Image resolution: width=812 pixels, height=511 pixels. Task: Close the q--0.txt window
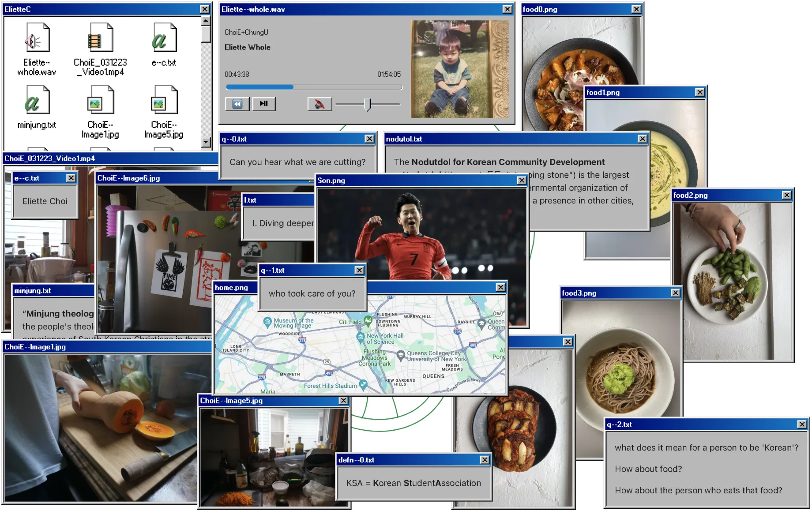point(369,139)
